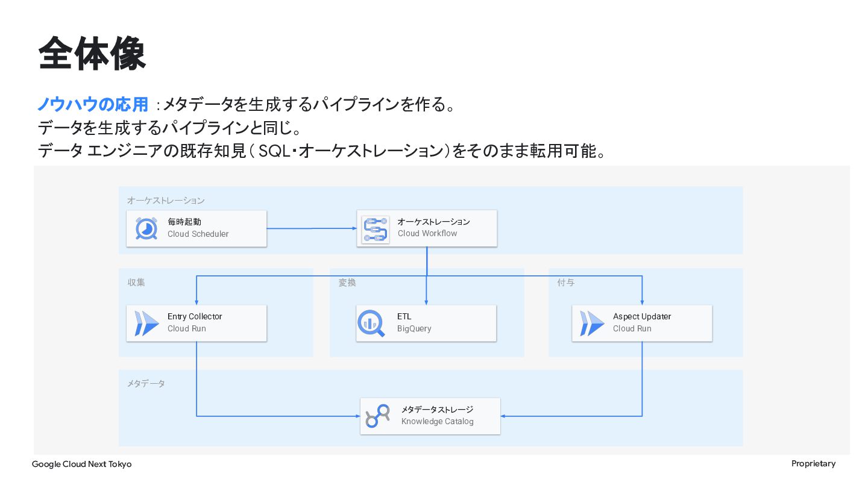Image resolution: width=868 pixels, height=488 pixels.
Task: Click the sentence "メタデータを生成するパイプラインを作る。"
Action: coord(309,104)
